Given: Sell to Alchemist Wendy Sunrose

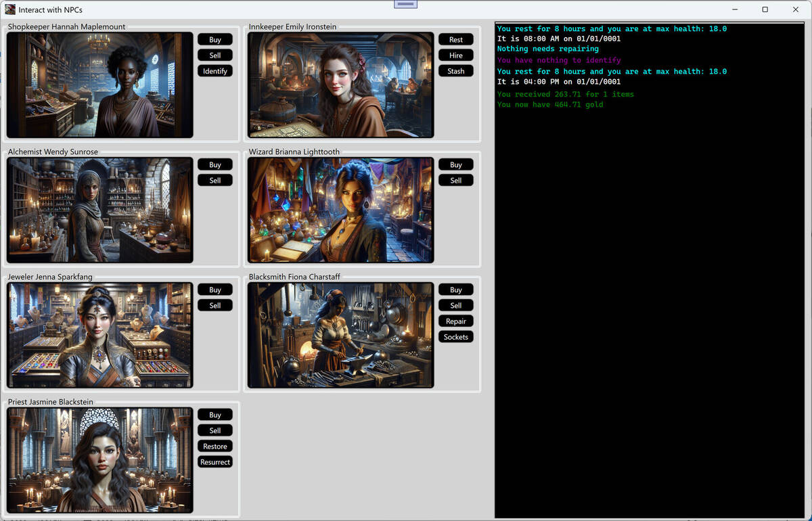Looking at the screenshot, I should (215, 180).
